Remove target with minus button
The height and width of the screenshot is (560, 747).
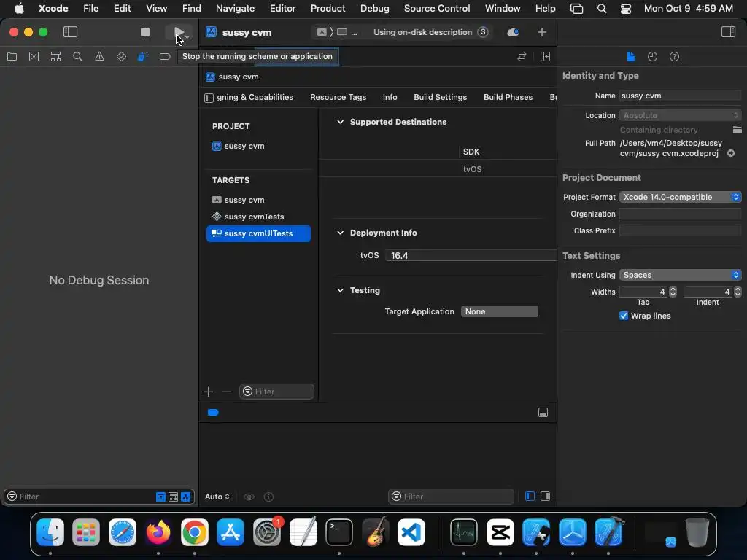pos(226,392)
